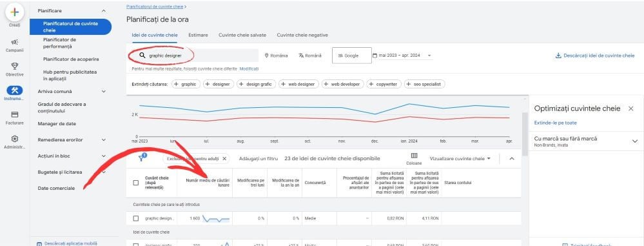Collapse the chart with the up chevron
644x246 pixels.
point(512,158)
